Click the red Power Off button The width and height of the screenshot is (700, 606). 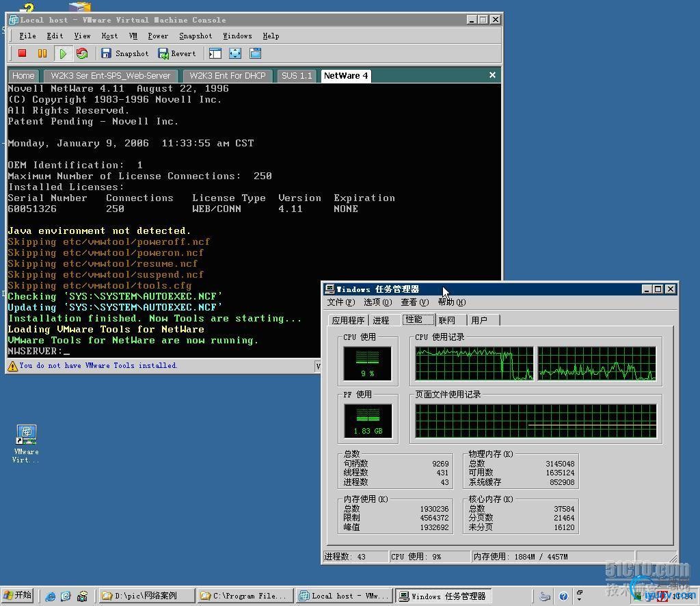tap(22, 53)
